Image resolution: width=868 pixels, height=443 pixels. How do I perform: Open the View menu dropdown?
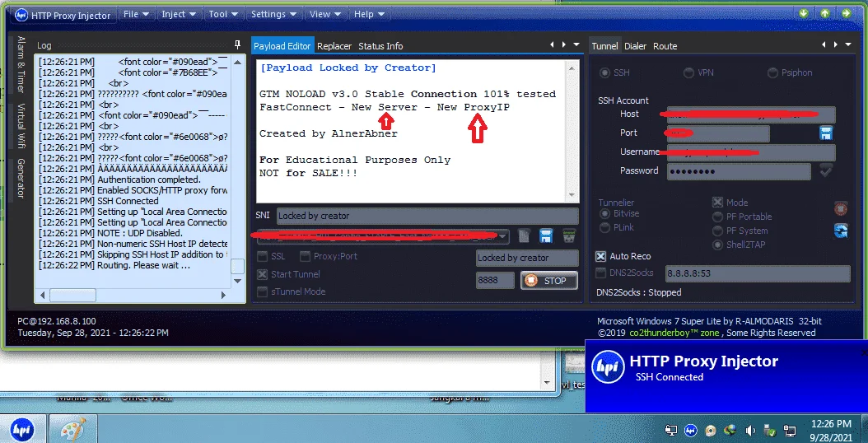[325, 14]
